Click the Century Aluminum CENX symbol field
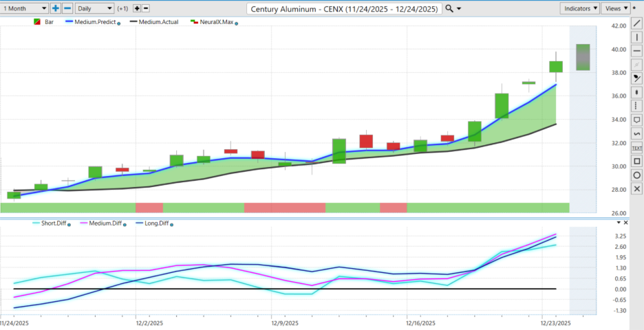This screenshot has height=330, width=644. pos(344,8)
